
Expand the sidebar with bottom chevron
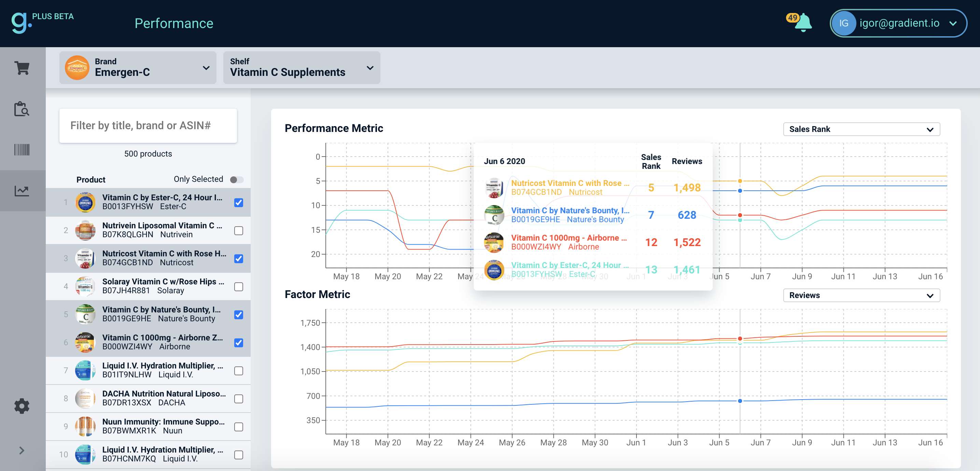[x=22, y=450]
